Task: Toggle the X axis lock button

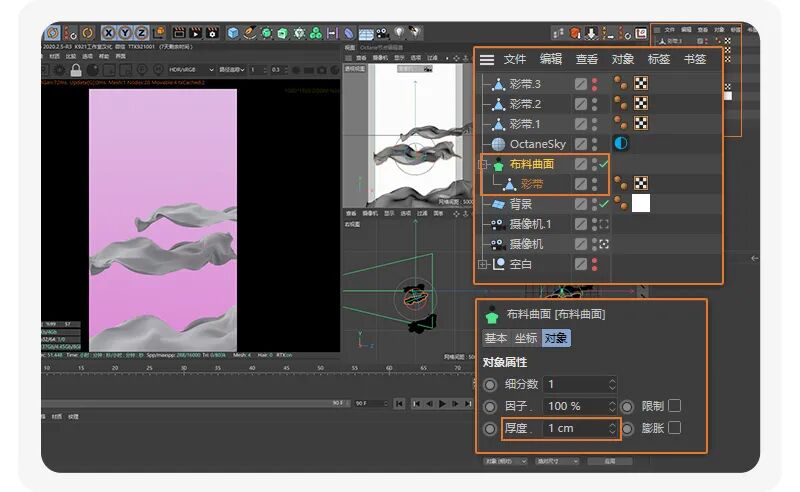Action: point(108,33)
